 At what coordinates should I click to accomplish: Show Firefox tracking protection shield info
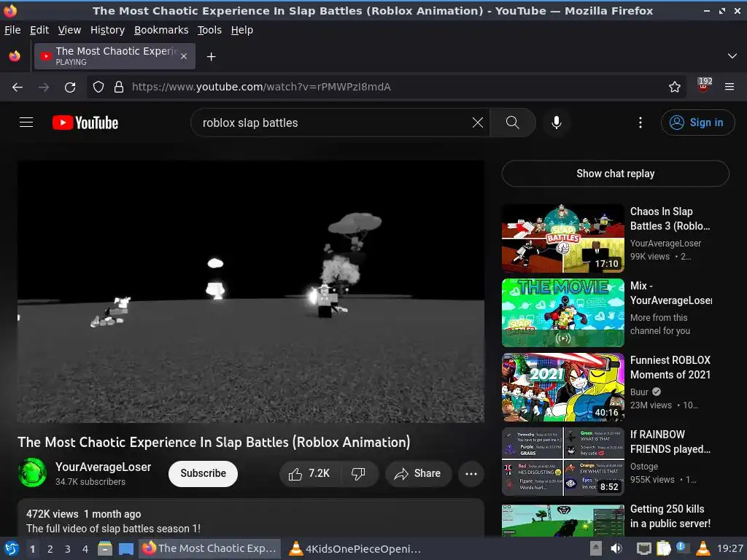tap(98, 87)
